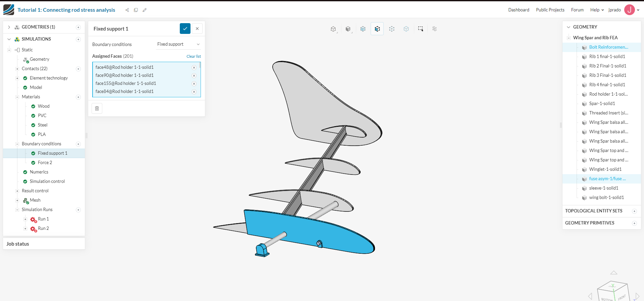Screen dimensions: 644x301
Task: Open the Boundary conditions type dropdown
Action: click(x=178, y=44)
